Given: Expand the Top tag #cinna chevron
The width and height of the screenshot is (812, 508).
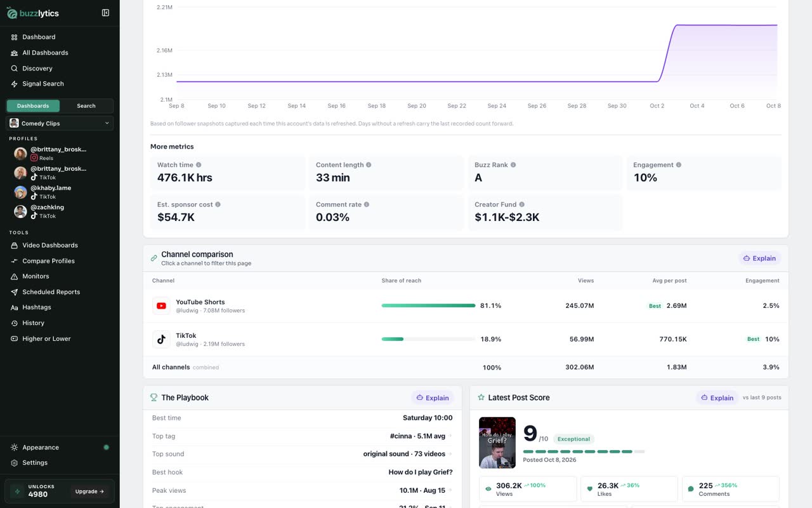Looking at the screenshot, I should [450, 436].
